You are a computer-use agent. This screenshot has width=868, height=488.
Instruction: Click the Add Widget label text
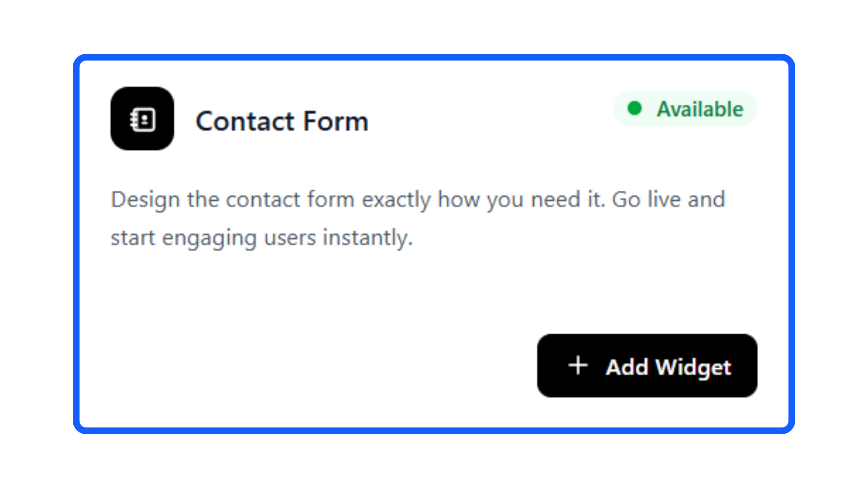668,366
